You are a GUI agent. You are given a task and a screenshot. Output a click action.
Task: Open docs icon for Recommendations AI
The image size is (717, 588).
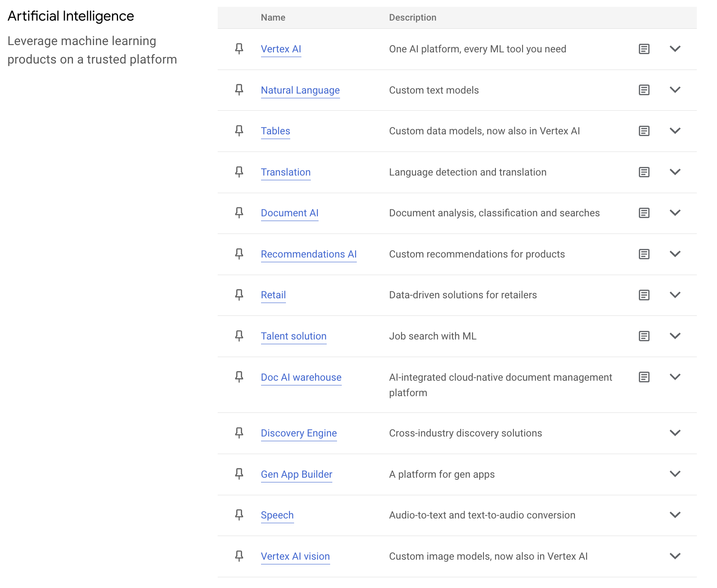click(644, 254)
